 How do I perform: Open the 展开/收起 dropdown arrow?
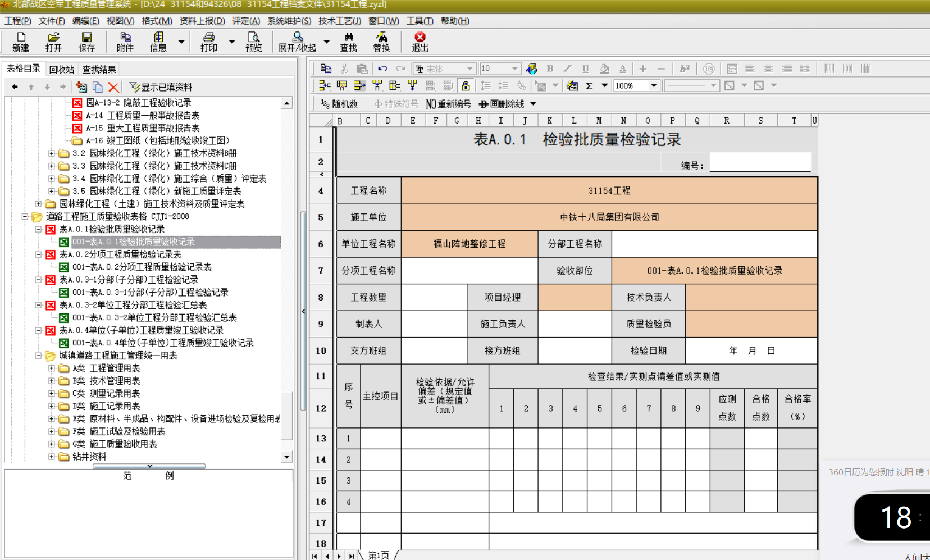(326, 42)
